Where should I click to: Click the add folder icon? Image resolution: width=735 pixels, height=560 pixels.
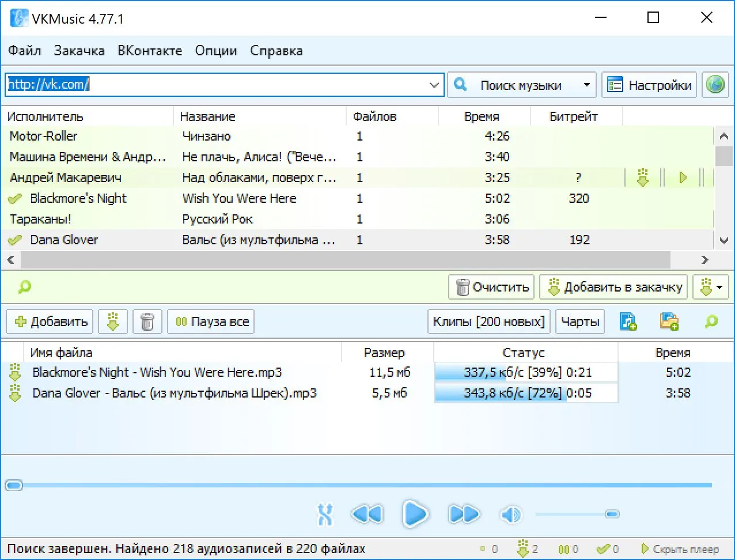[x=669, y=321]
